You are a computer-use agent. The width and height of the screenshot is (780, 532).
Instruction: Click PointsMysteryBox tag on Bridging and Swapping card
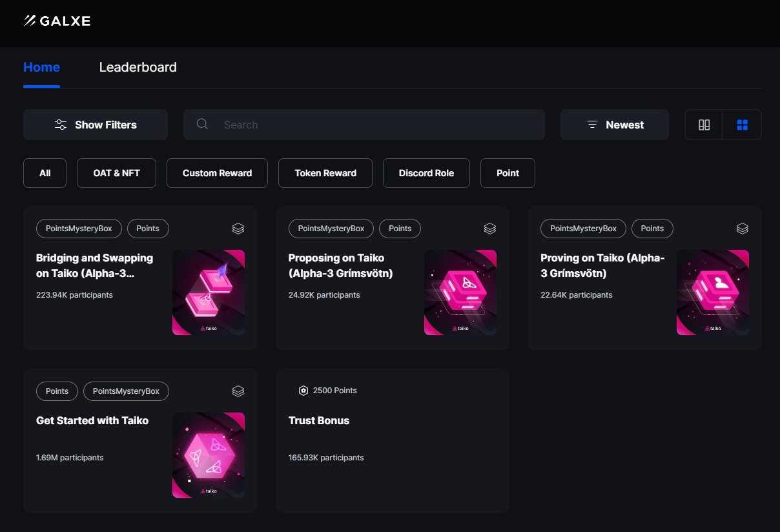[x=79, y=229]
